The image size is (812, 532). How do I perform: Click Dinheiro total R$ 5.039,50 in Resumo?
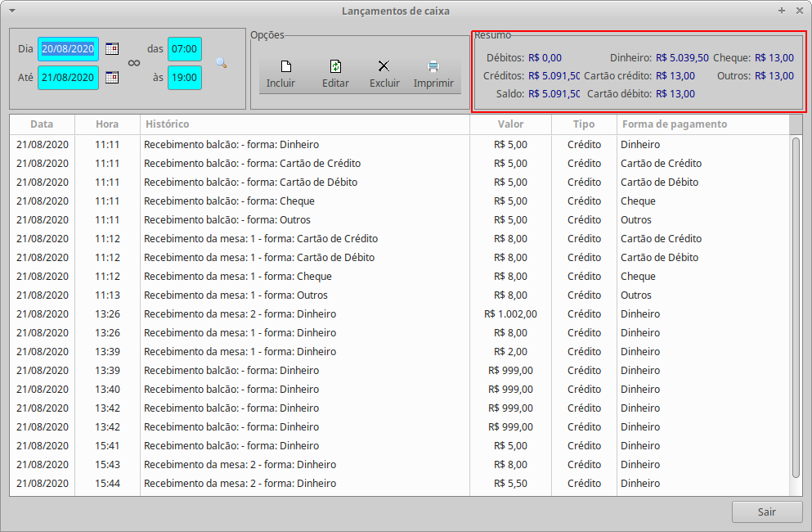682,58
